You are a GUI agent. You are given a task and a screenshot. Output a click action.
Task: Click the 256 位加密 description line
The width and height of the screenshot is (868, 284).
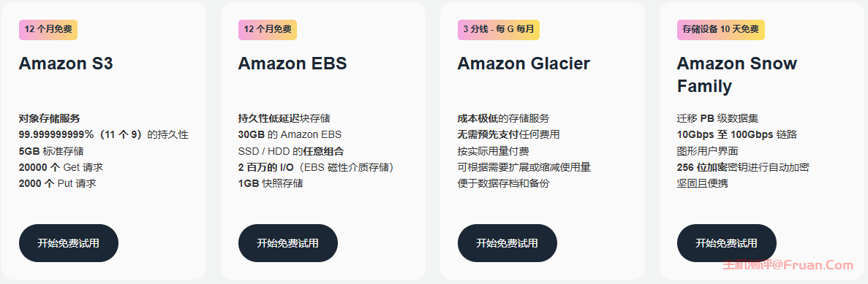coord(744,167)
